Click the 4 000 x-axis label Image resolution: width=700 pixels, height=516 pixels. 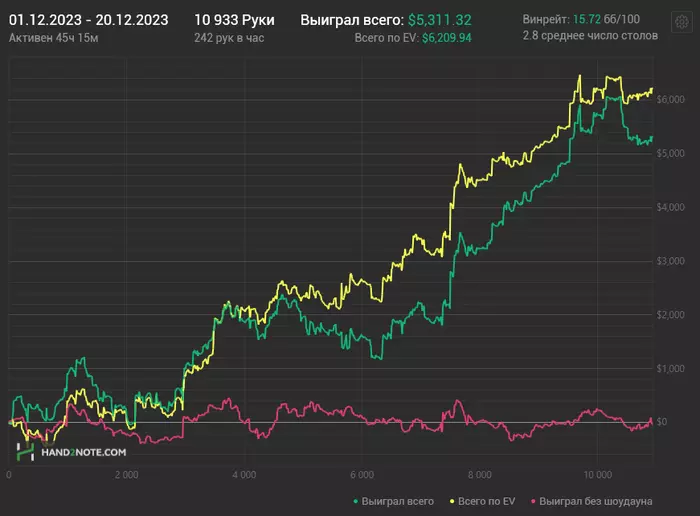(x=244, y=474)
